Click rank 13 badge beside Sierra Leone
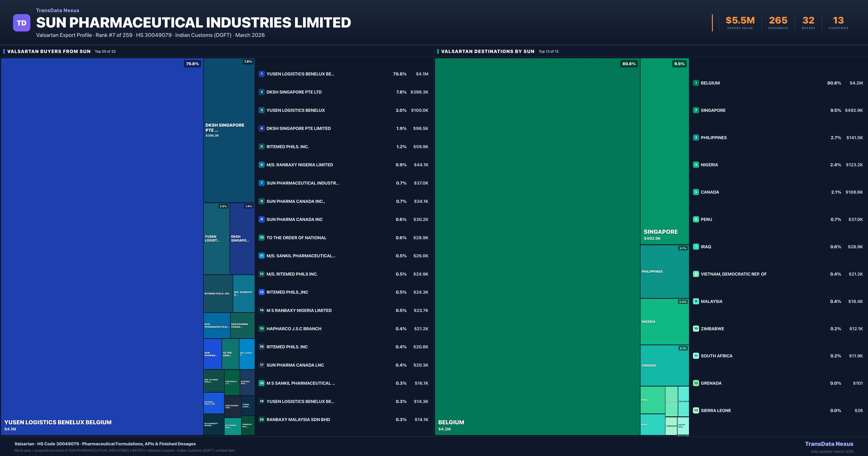Viewport: 868px width, 456px height. tap(696, 410)
